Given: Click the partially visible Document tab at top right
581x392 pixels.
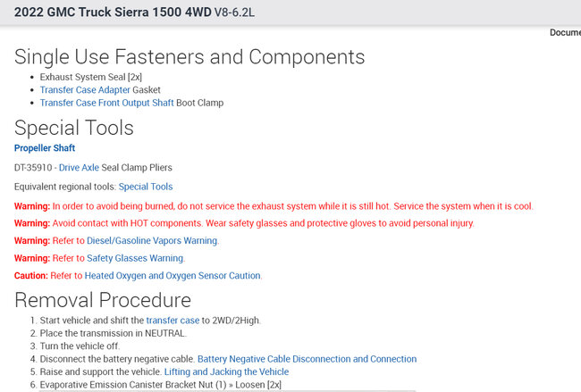Looking at the screenshot, I should [x=565, y=33].
